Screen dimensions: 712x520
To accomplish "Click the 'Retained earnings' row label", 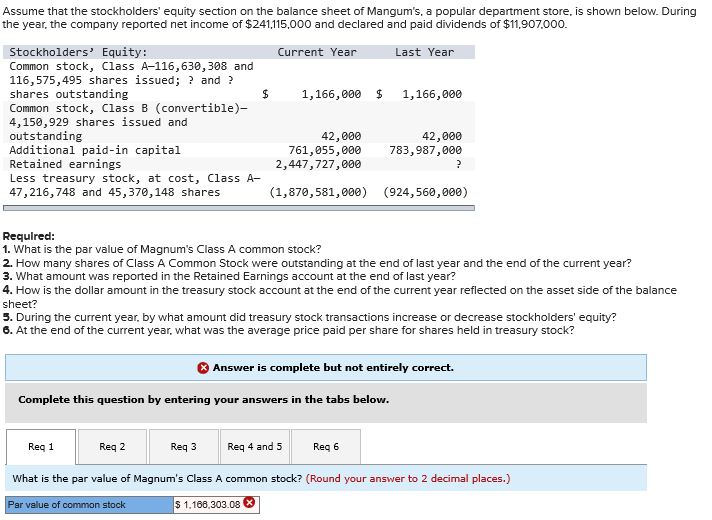I will [65, 164].
